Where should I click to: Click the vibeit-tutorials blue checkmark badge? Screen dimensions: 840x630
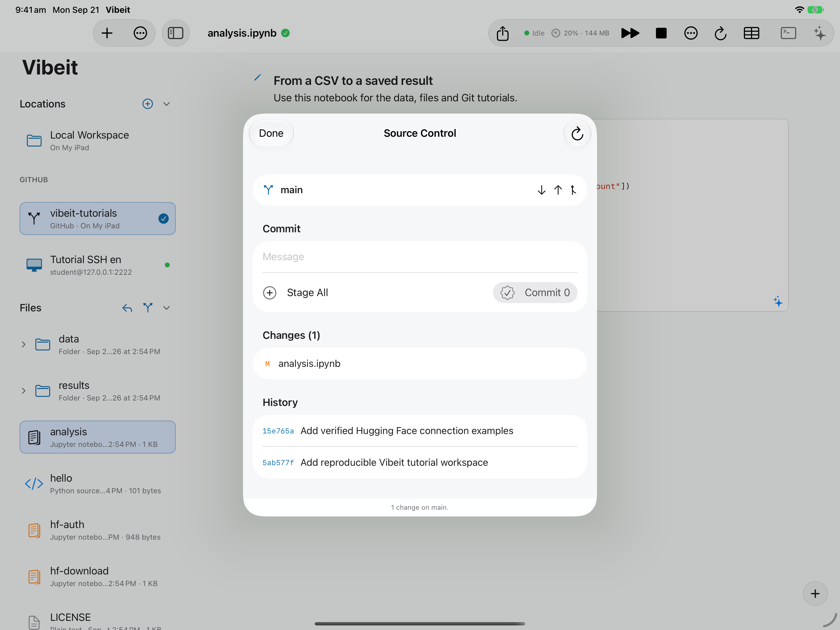click(x=164, y=219)
